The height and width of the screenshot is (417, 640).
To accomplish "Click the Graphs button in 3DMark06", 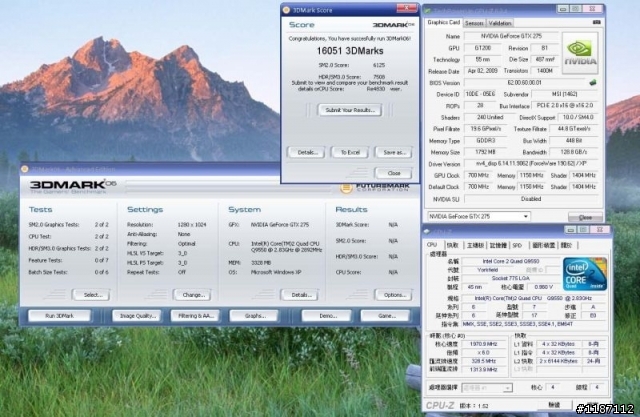I will pos(254,316).
